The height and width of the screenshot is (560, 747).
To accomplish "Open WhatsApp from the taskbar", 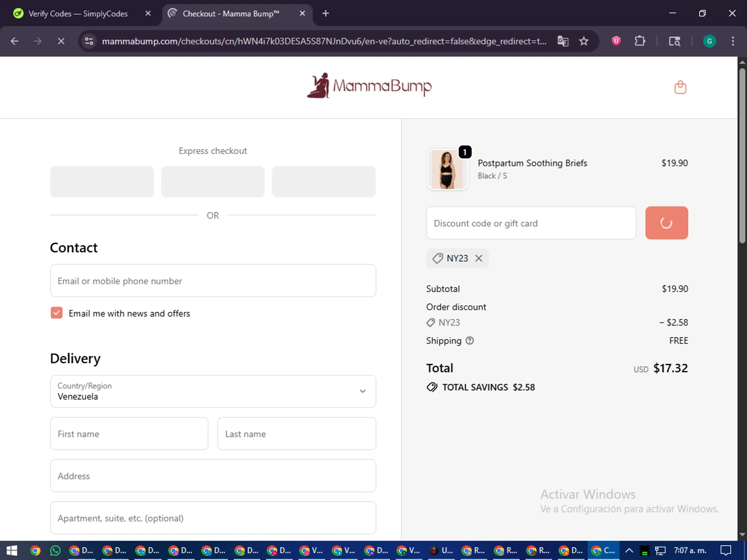I will 55,551.
